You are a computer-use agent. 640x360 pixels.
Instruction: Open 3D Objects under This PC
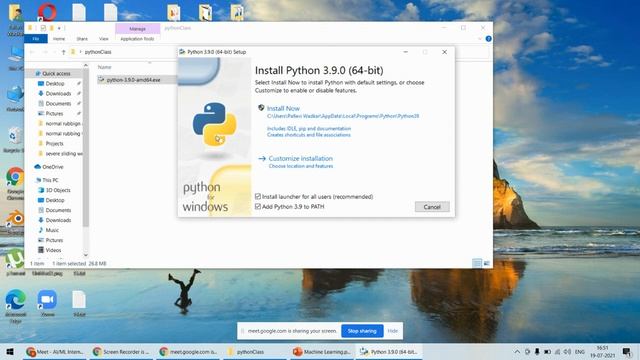(58, 190)
